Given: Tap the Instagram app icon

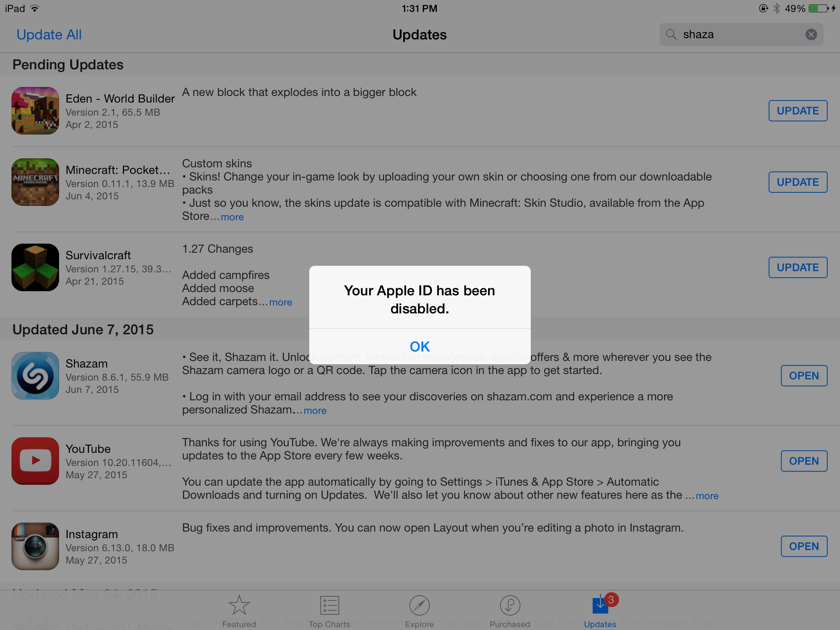Looking at the screenshot, I should coord(35,546).
